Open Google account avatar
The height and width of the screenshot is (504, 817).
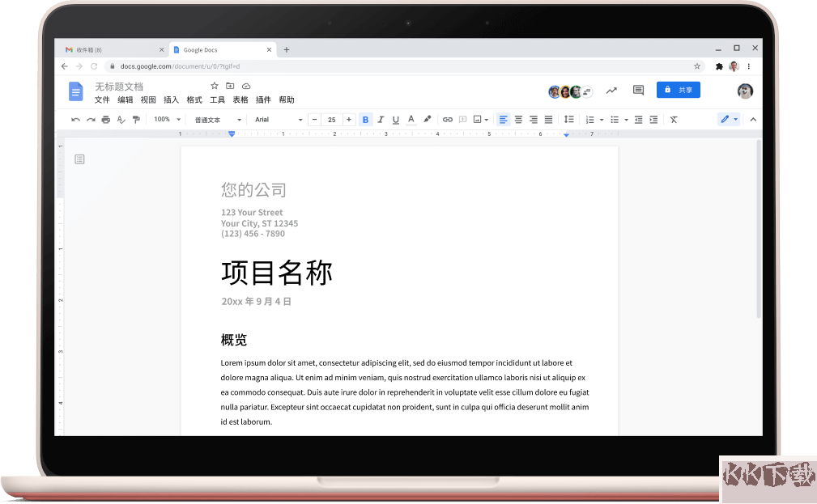(x=745, y=91)
